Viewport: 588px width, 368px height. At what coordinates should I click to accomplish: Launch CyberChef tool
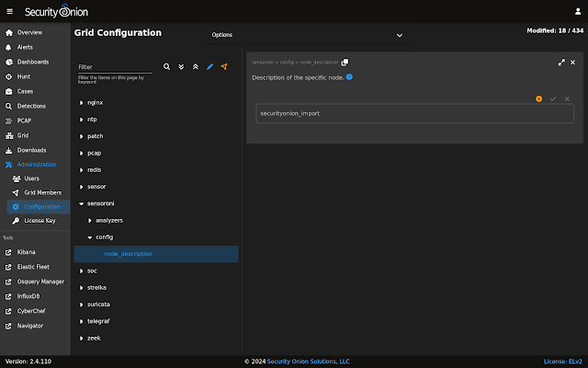[x=35, y=311]
